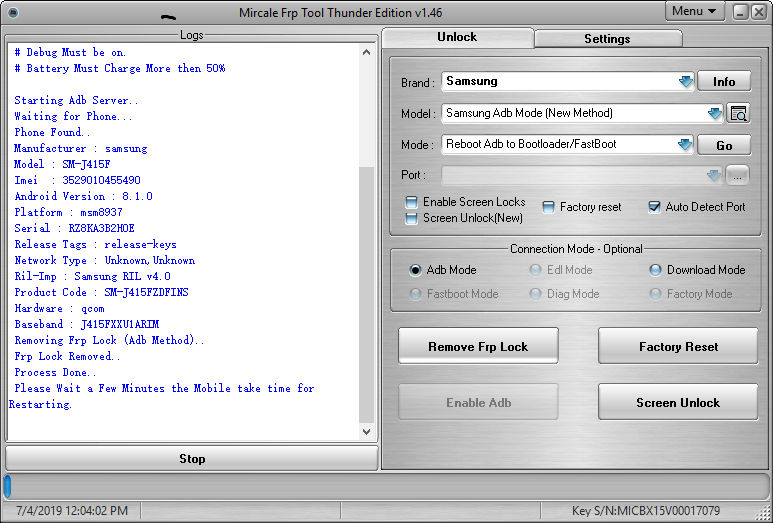Click the logs scrollbar down arrow
The image size is (773, 523).
pyautogui.click(x=366, y=432)
